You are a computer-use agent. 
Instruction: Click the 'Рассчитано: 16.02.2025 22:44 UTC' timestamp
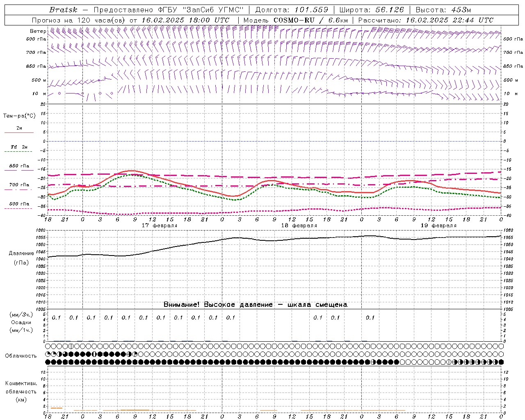426,20
